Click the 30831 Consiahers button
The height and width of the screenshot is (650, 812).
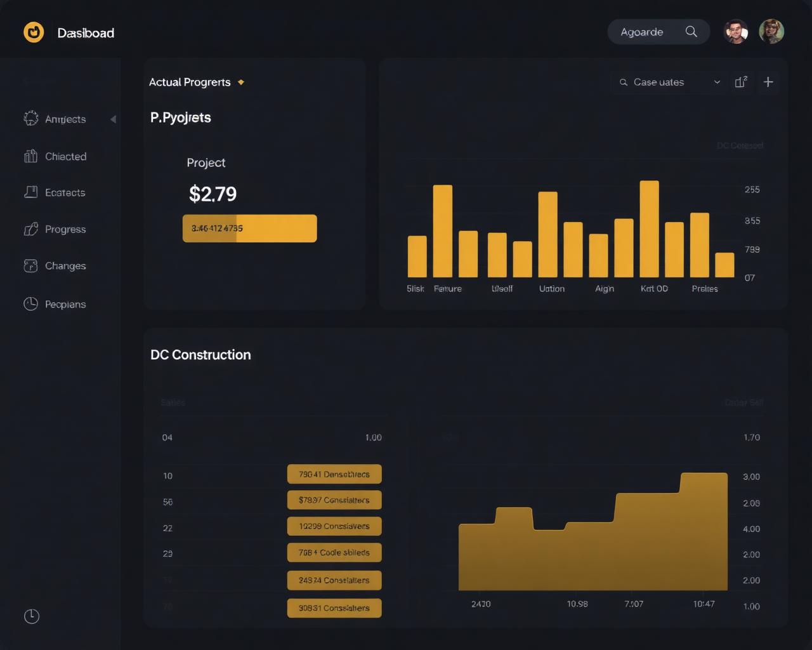point(334,608)
